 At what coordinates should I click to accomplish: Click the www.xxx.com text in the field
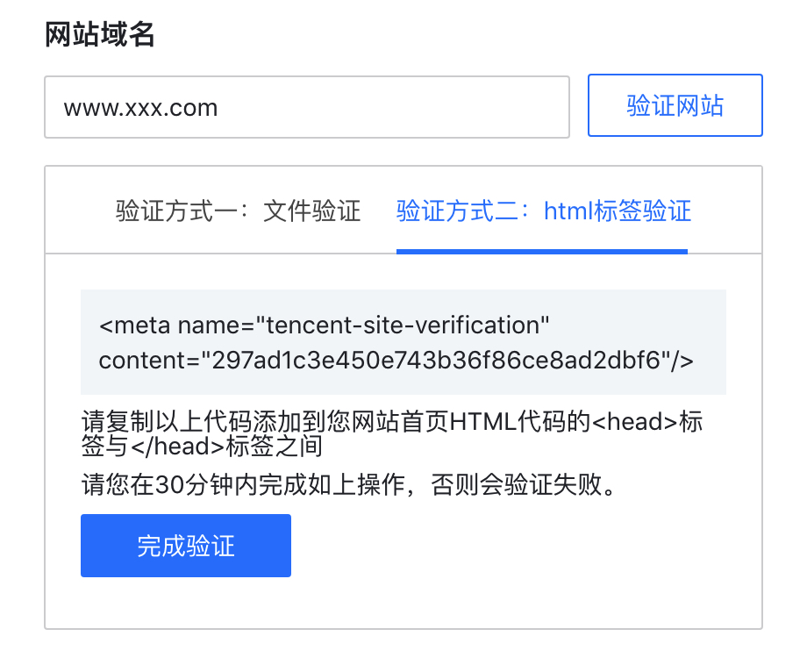point(140,108)
